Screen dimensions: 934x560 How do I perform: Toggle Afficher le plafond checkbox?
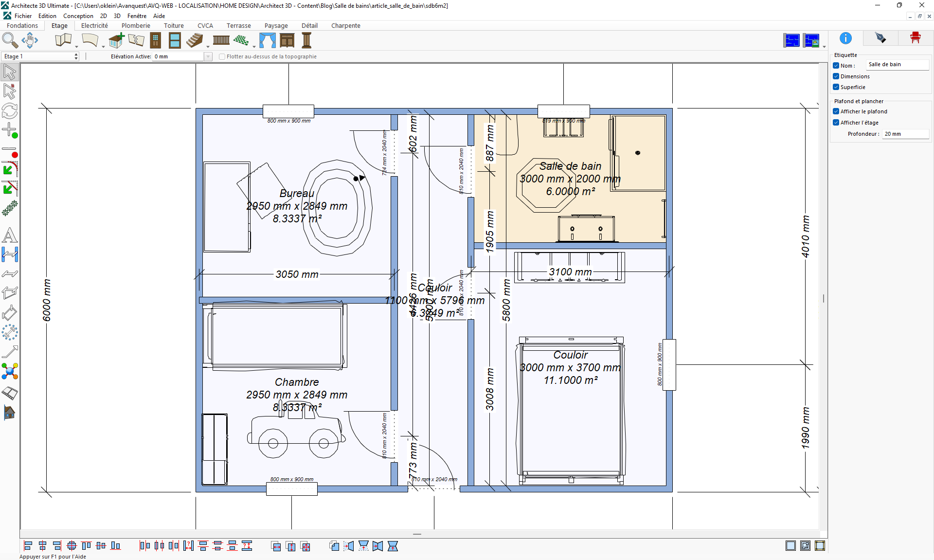click(x=836, y=111)
